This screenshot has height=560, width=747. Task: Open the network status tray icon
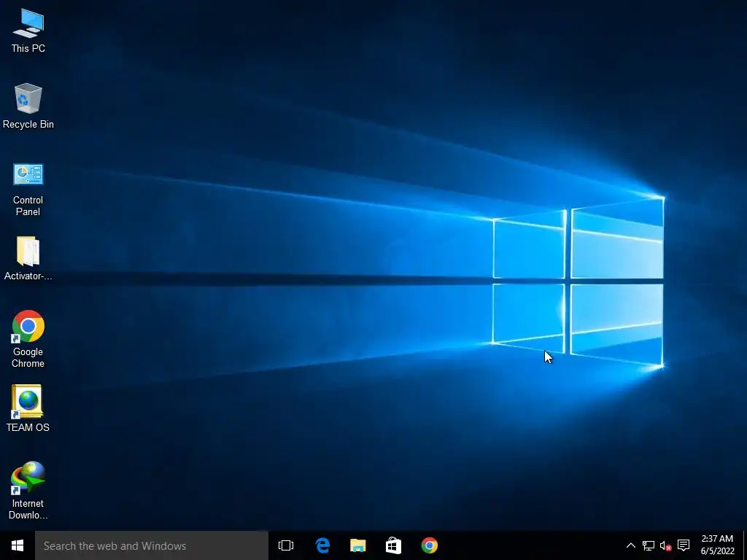(x=649, y=545)
